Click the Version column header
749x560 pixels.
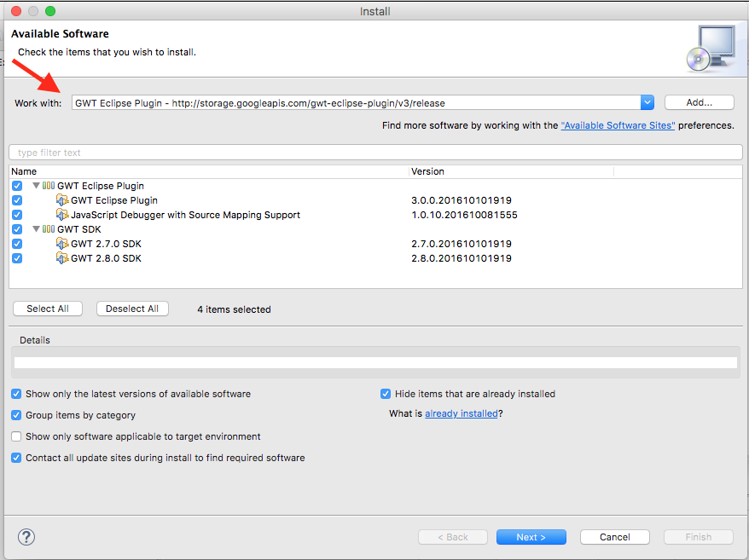[511, 171]
